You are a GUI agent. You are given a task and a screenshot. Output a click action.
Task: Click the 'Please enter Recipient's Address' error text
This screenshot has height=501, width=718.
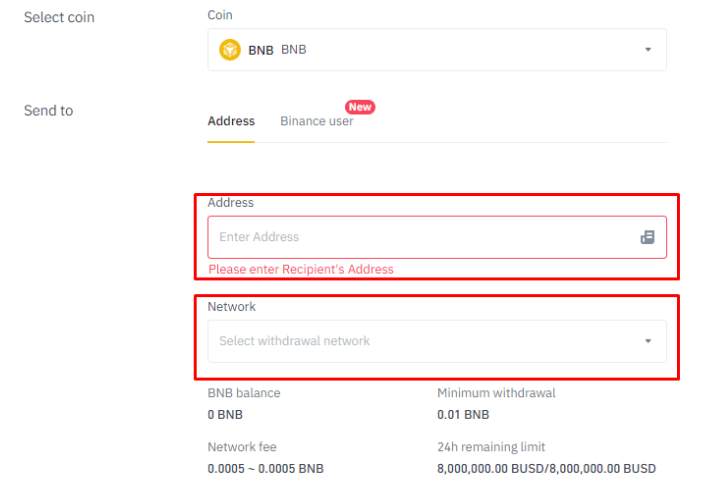coord(301,269)
